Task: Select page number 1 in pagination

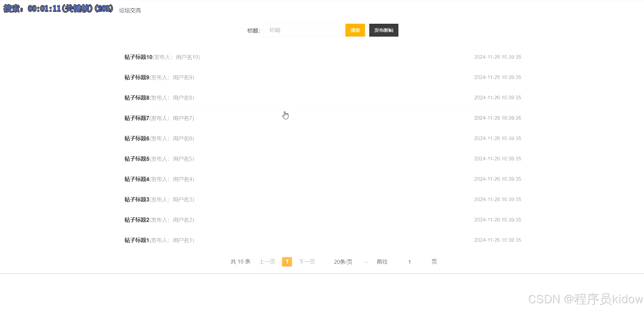Action: pos(287,261)
